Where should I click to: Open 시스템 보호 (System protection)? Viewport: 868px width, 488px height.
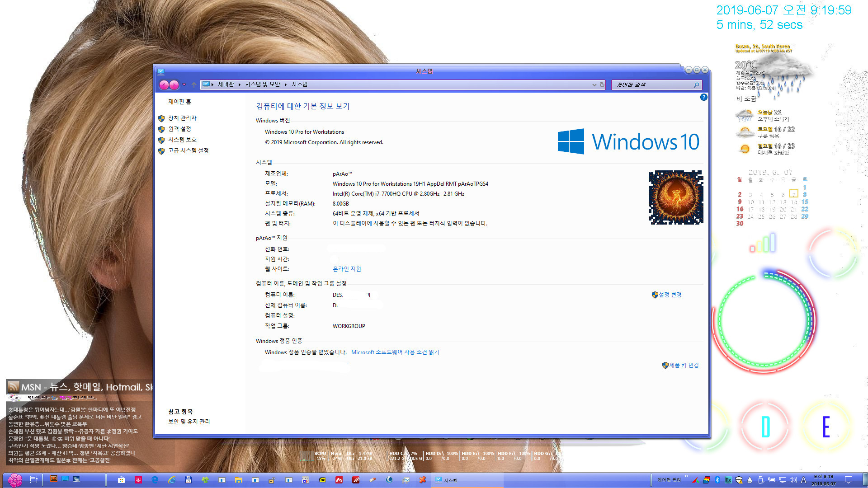coord(182,140)
